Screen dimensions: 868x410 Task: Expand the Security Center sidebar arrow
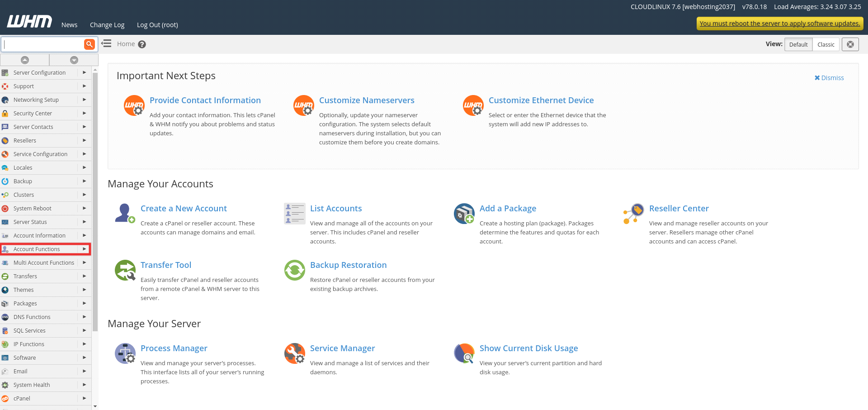coord(84,113)
